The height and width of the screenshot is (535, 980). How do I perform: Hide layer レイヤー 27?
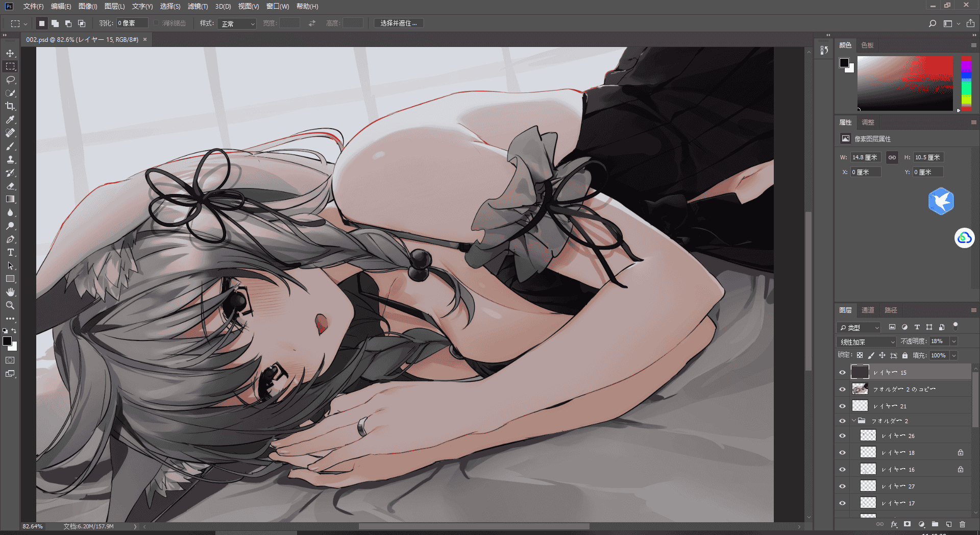tap(843, 487)
